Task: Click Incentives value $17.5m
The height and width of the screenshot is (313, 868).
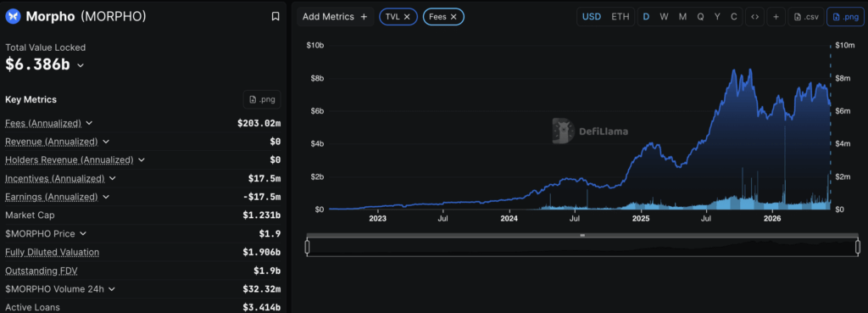Action: click(x=264, y=178)
